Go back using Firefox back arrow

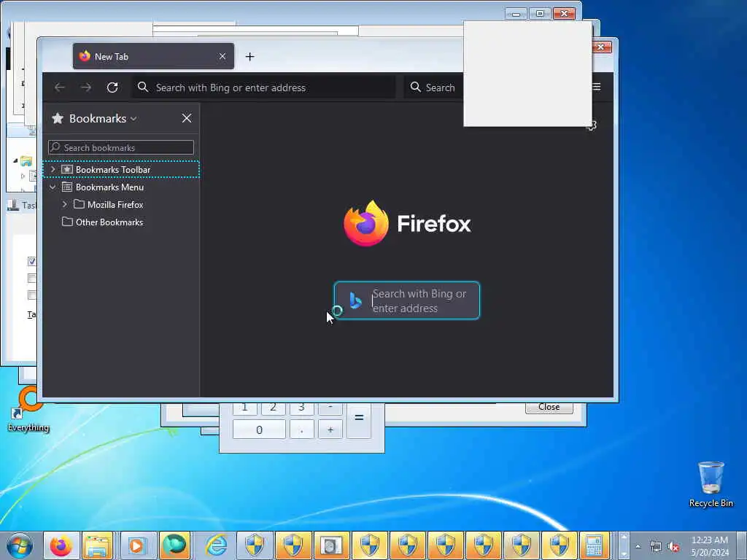[x=60, y=87]
